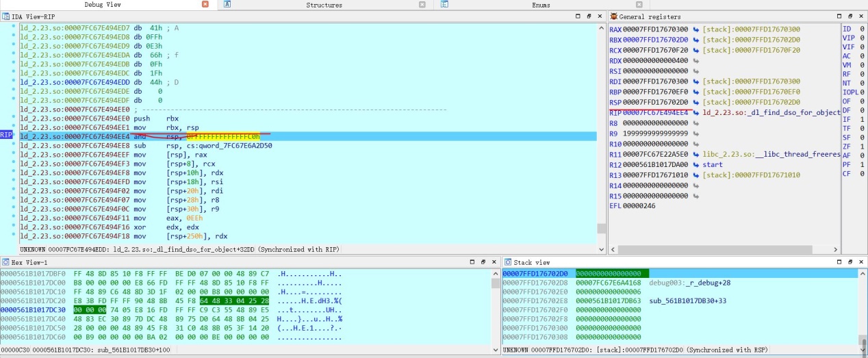This screenshot has height=358, width=868.
Task: Click the breakpoint dot beside the sub rsp line
Action: tap(14, 145)
